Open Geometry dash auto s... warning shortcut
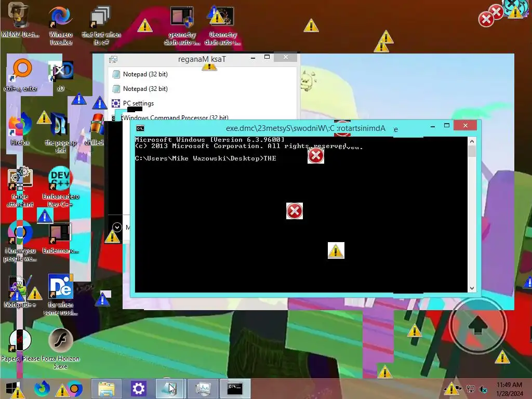The image size is (532, 399). 222,25
